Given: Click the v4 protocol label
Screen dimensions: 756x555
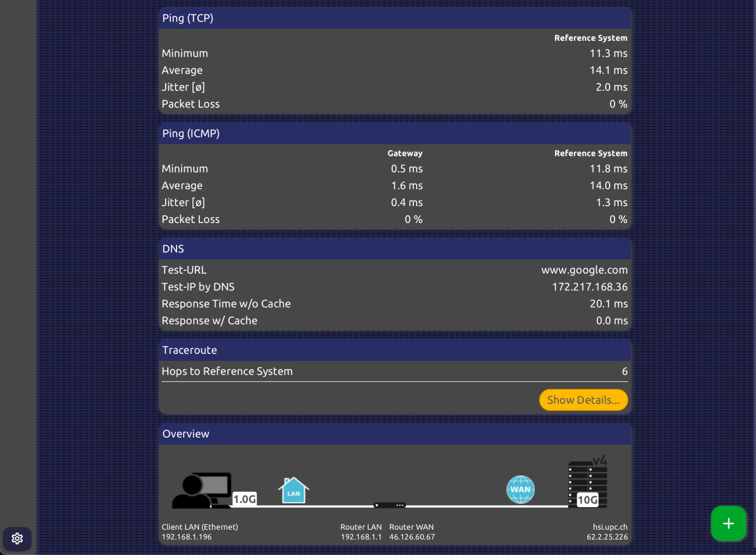Looking at the screenshot, I should 600,460.
